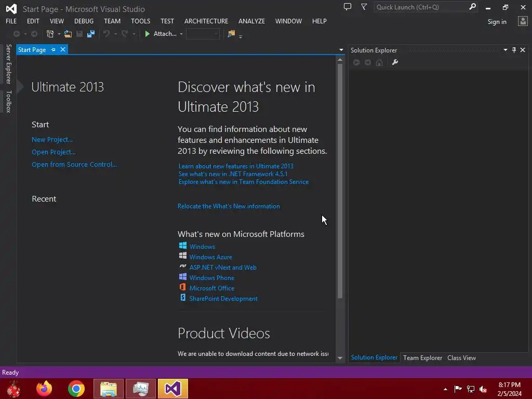Click Relocate the What's New information link
The height and width of the screenshot is (399, 532).
[229, 206]
